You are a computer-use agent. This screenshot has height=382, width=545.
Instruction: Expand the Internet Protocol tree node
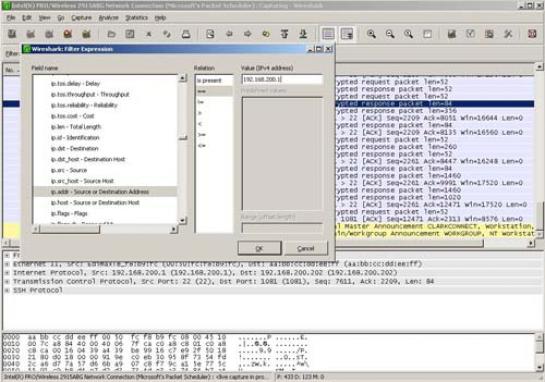7,273
